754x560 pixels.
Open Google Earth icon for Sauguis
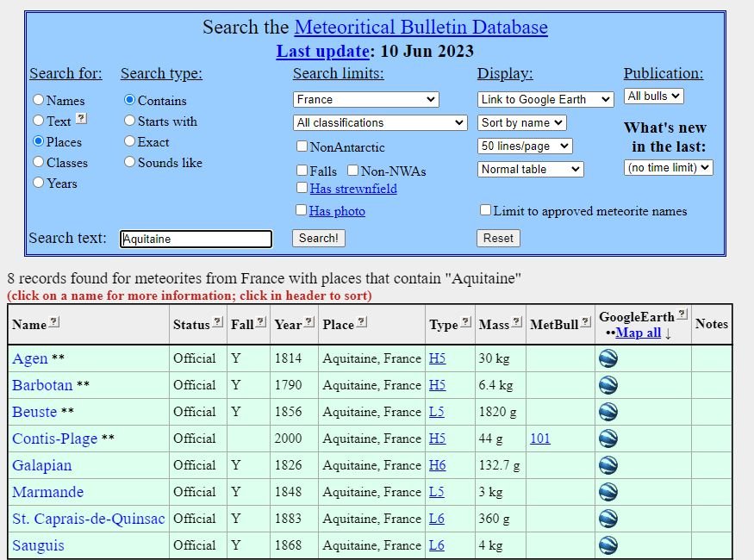pyautogui.click(x=608, y=545)
